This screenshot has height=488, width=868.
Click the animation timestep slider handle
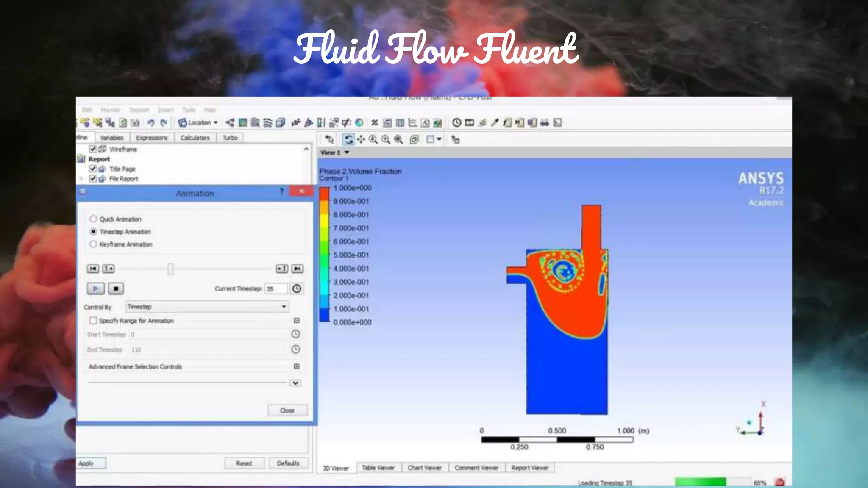pyautogui.click(x=170, y=269)
